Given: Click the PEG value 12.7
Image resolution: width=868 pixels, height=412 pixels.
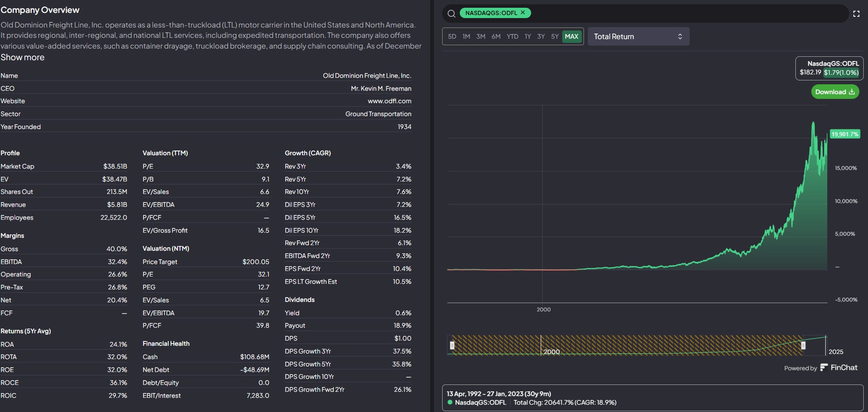Looking at the screenshot, I should [264, 287].
